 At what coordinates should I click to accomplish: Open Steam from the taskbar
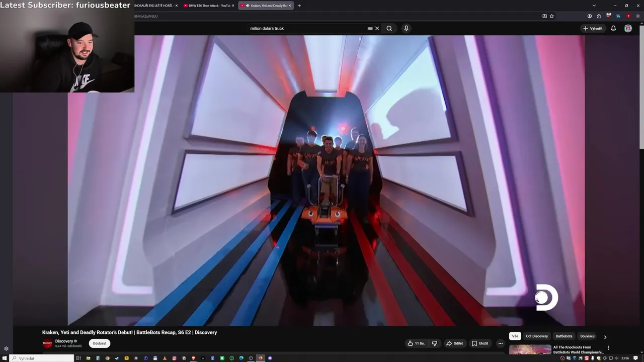pos(117,358)
